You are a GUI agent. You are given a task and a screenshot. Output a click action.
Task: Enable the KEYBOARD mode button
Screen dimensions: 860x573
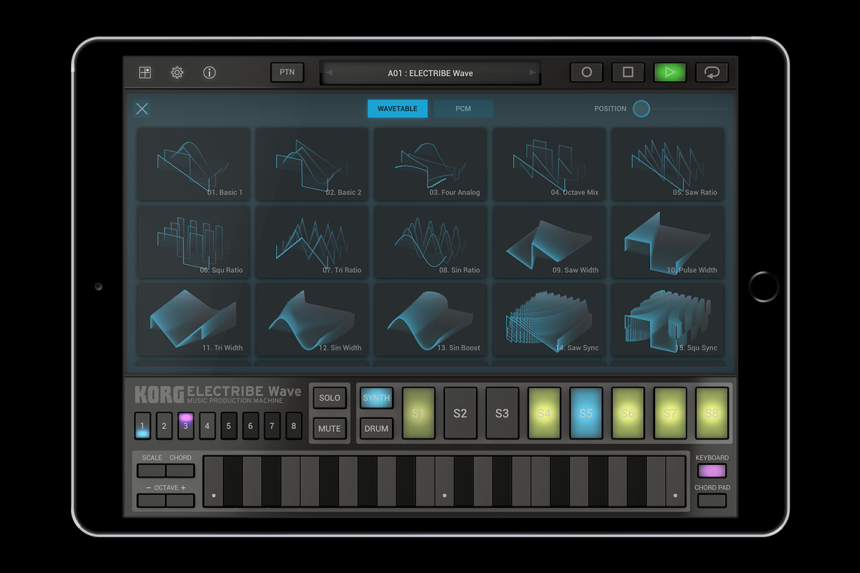pyautogui.click(x=711, y=470)
